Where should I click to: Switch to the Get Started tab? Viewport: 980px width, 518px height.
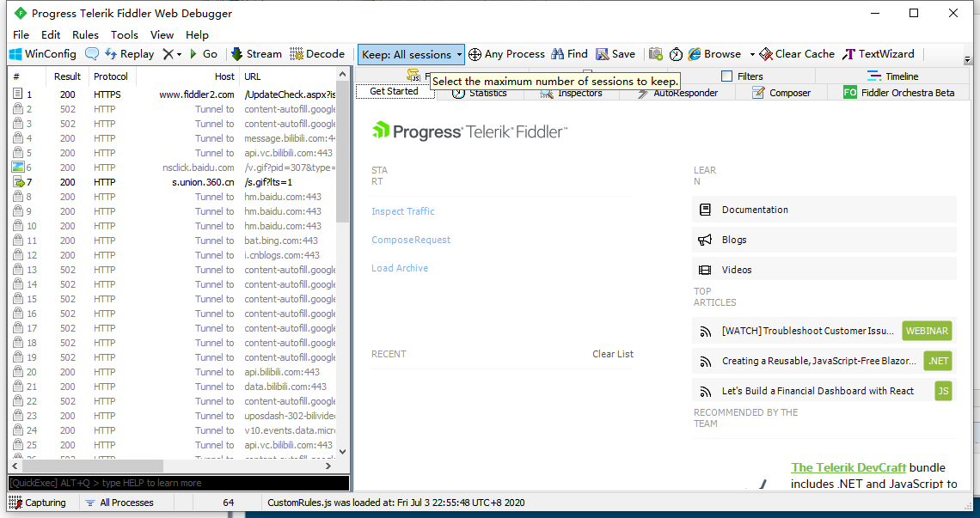point(395,91)
